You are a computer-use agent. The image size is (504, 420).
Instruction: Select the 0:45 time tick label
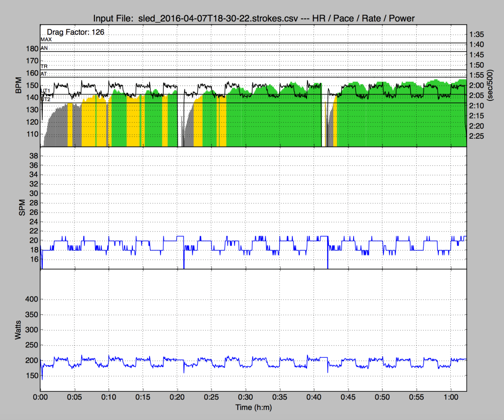(348, 396)
